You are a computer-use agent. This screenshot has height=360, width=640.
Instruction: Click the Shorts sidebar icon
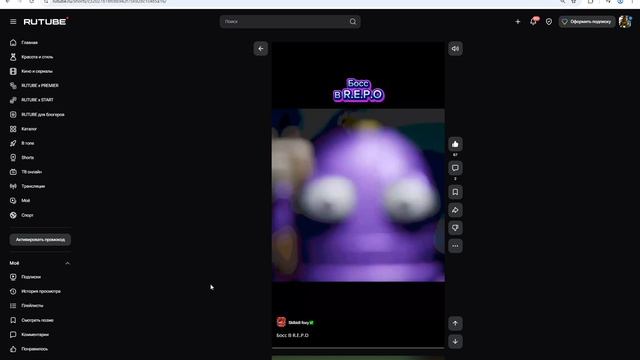coord(13,158)
